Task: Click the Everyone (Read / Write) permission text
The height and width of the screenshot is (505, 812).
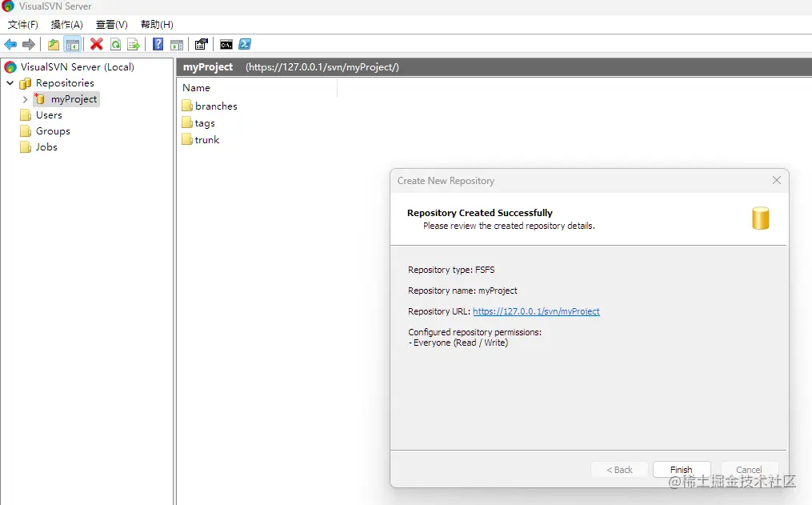Action: coord(460,343)
